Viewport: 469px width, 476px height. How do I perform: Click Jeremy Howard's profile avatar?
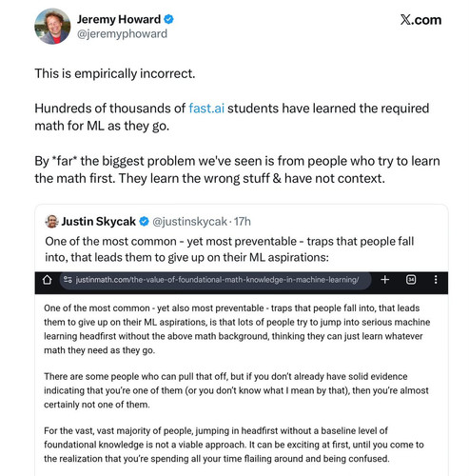click(x=52, y=27)
